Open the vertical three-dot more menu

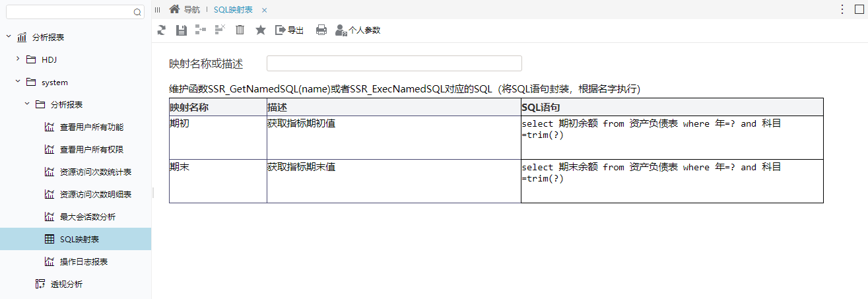[842, 9]
